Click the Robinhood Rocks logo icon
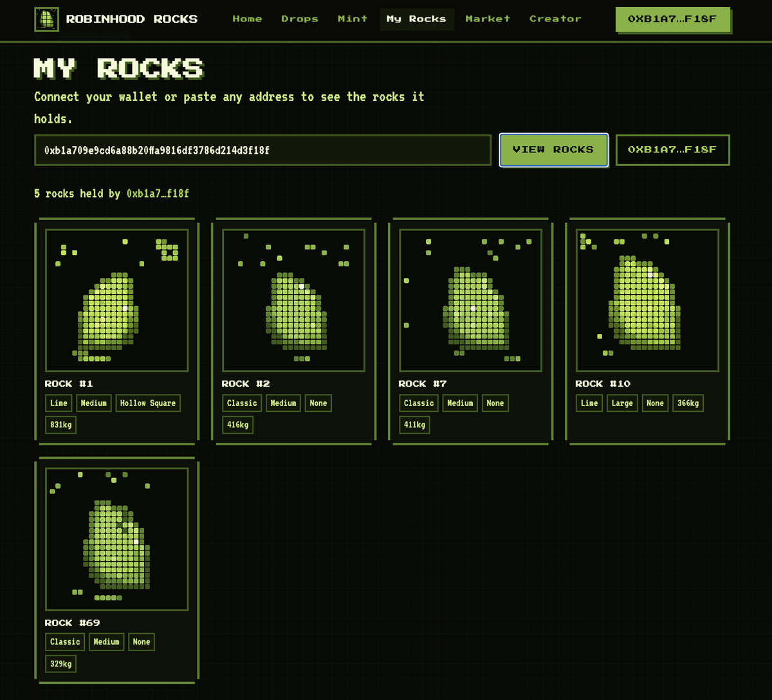This screenshot has height=700, width=772. [x=46, y=19]
